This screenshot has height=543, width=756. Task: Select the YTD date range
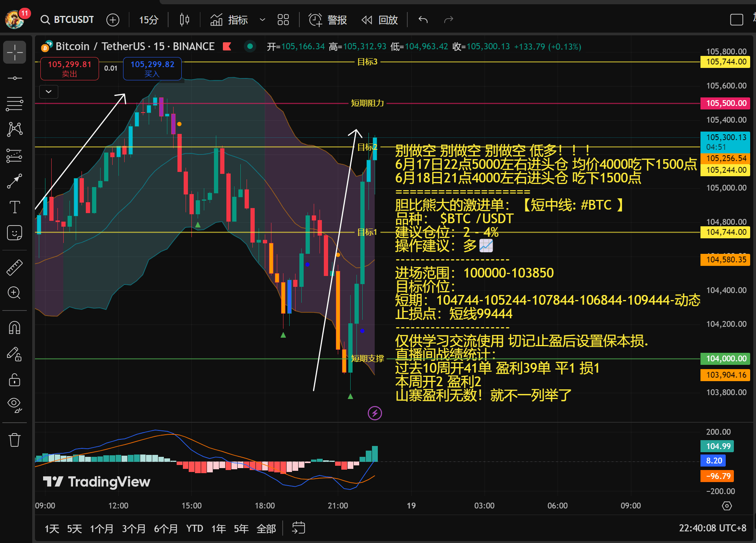point(195,529)
